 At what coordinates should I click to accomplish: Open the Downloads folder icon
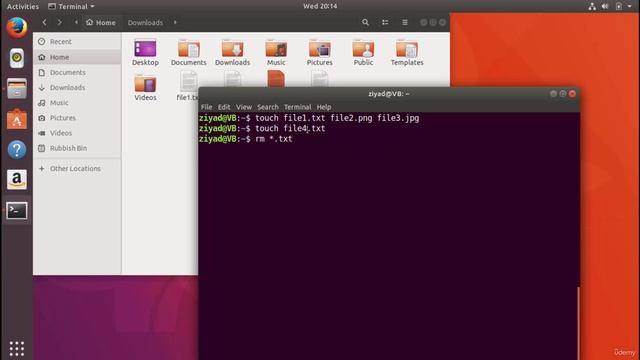coord(233,53)
